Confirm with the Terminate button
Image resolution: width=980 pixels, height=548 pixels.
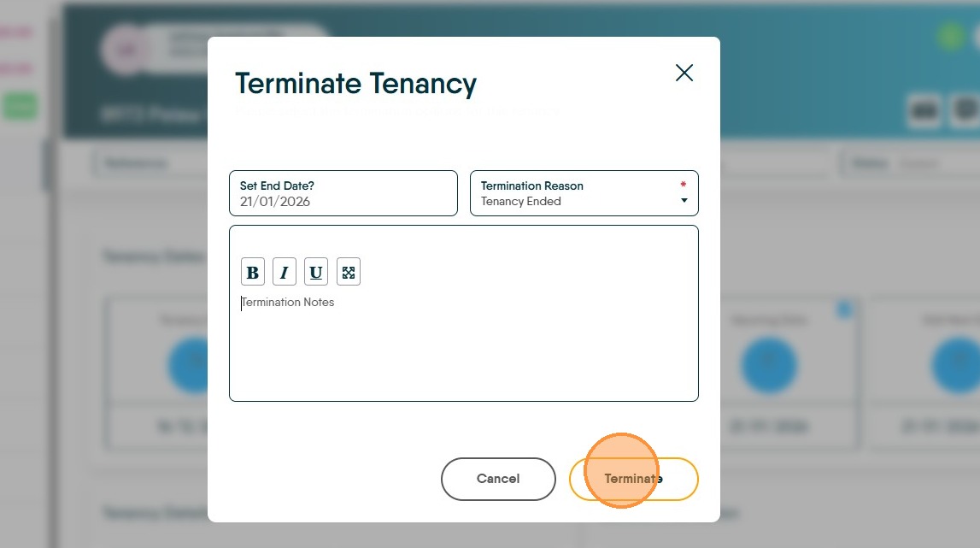634,480
